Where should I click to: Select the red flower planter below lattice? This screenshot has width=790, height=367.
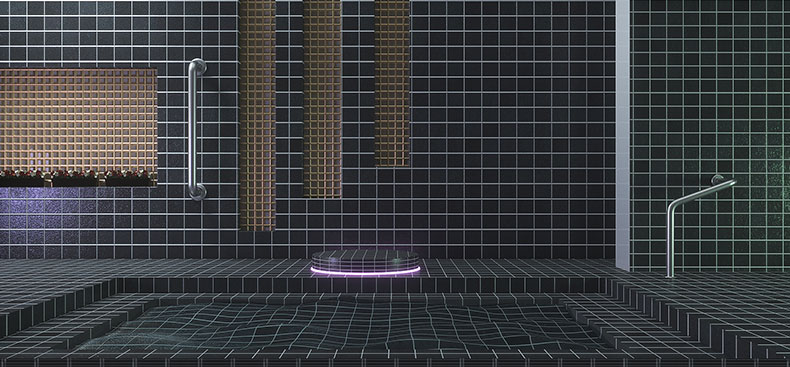tap(78, 178)
